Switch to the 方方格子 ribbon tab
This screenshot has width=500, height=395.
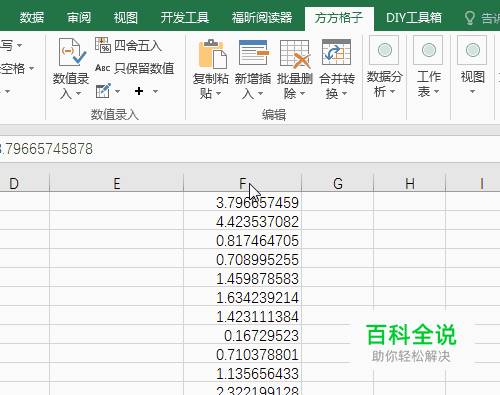[339, 19]
